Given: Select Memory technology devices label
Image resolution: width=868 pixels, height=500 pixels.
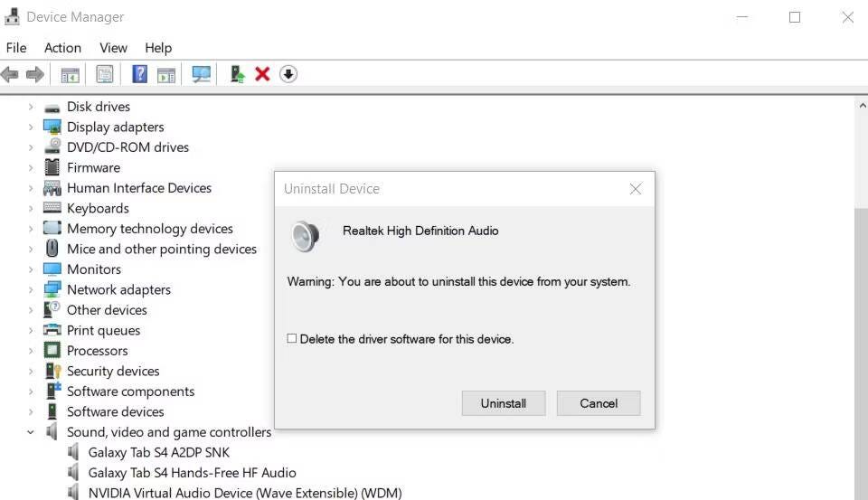Looking at the screenshot, I should pyautogui.click(x=149, y=229).
